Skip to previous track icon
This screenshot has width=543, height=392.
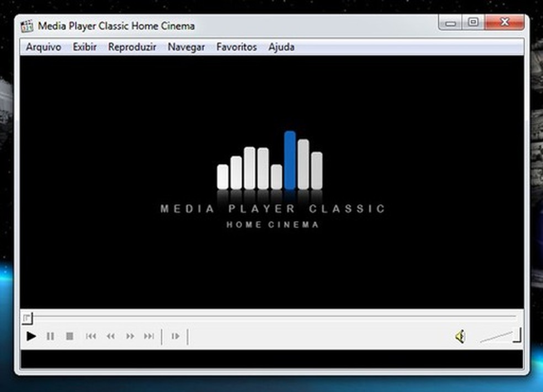click(x=91, y=336)
